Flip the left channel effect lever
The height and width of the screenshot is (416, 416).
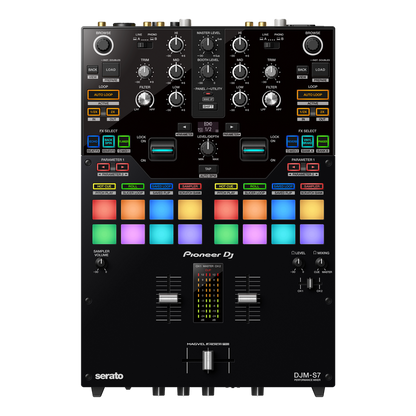tap(162, 150)
